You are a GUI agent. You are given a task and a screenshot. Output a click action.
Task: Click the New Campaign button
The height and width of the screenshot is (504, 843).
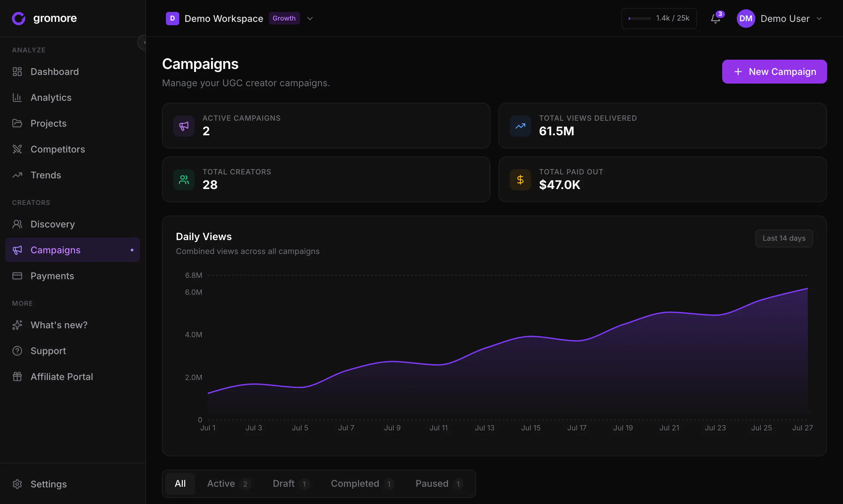click(774, 72)
